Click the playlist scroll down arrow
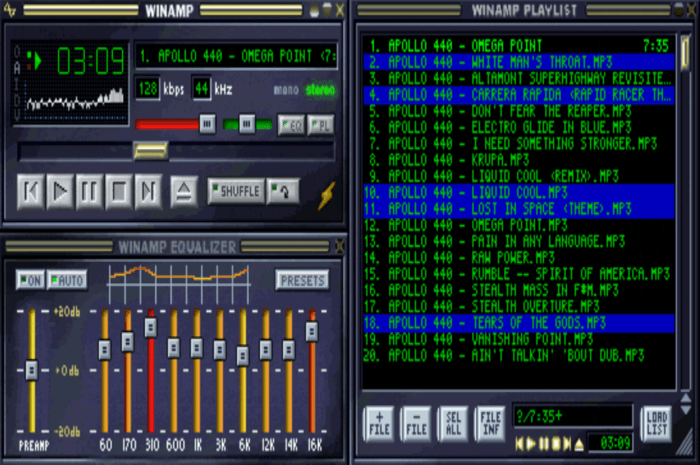Viewport: 700px width, 465px height. click(x=685, y=410)
